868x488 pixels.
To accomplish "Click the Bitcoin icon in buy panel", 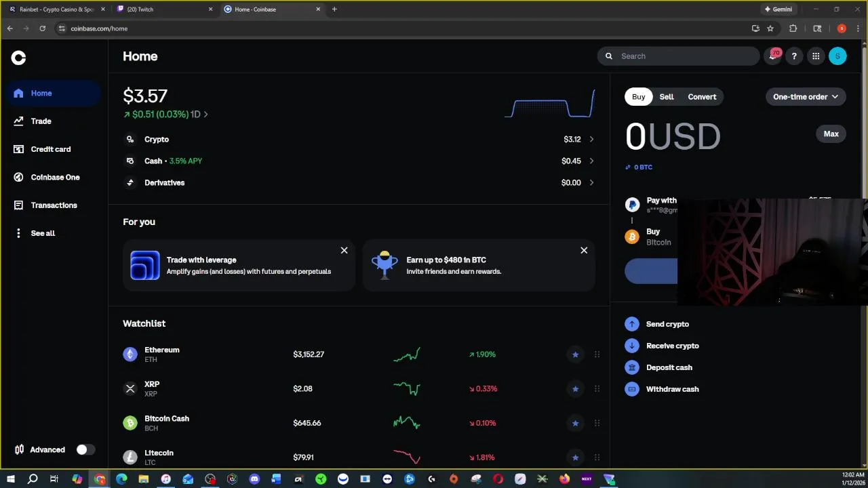I will tap(632, 237).
